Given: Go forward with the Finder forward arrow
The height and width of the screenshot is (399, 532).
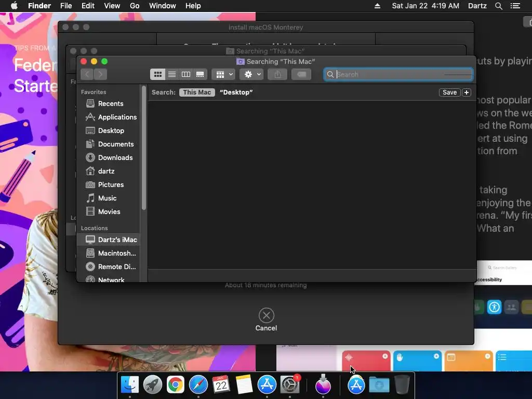Looking at the screenshot, I should click(101, 74).
